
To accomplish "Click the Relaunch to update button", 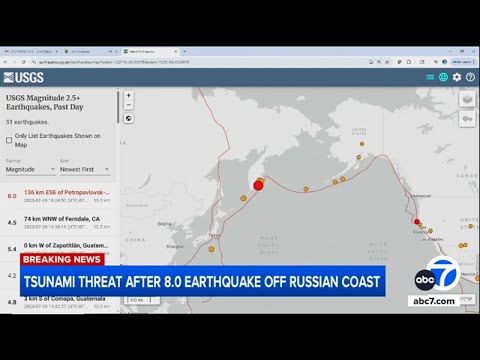I will (464, 62).
